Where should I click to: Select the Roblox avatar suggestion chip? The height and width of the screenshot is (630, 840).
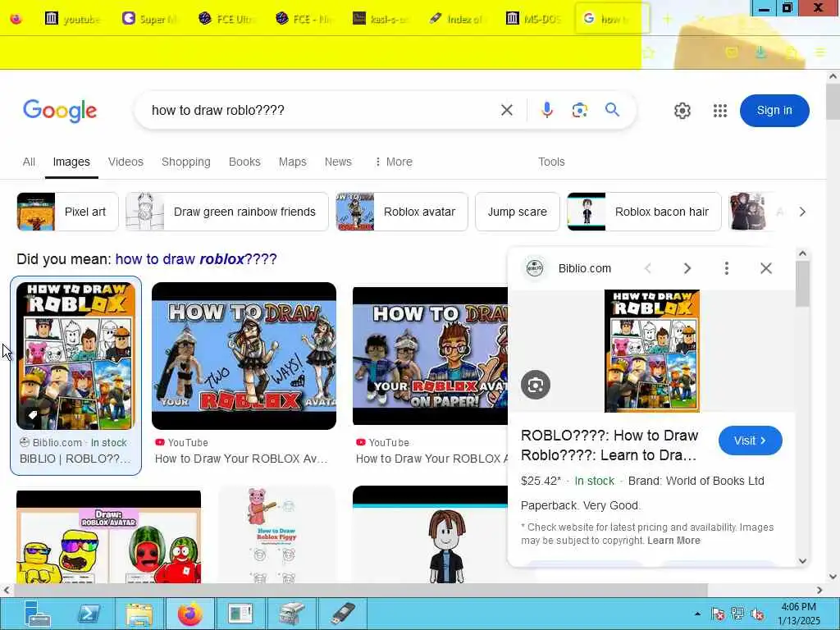click(x=402, y=212)
